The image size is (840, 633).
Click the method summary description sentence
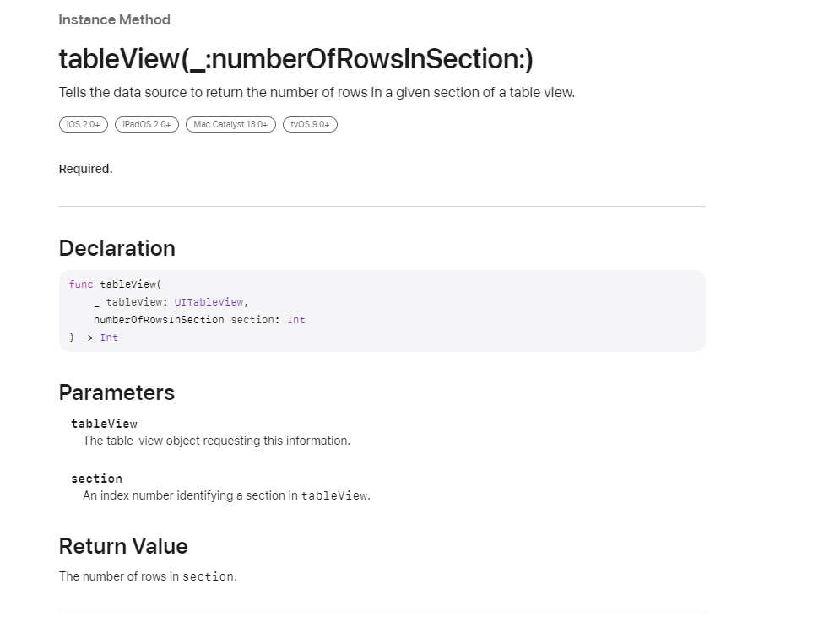[317, 93]
